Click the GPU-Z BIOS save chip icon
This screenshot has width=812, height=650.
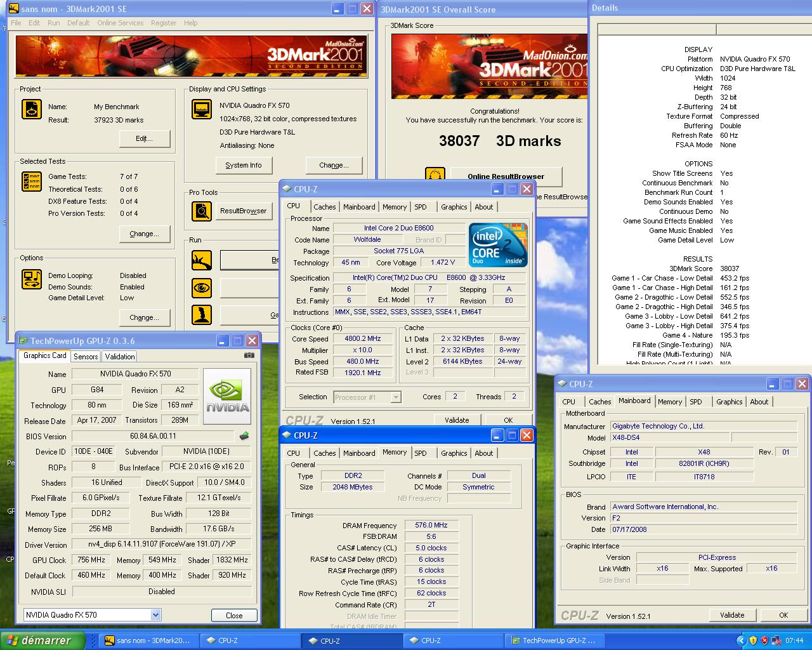tap(244, 436)
